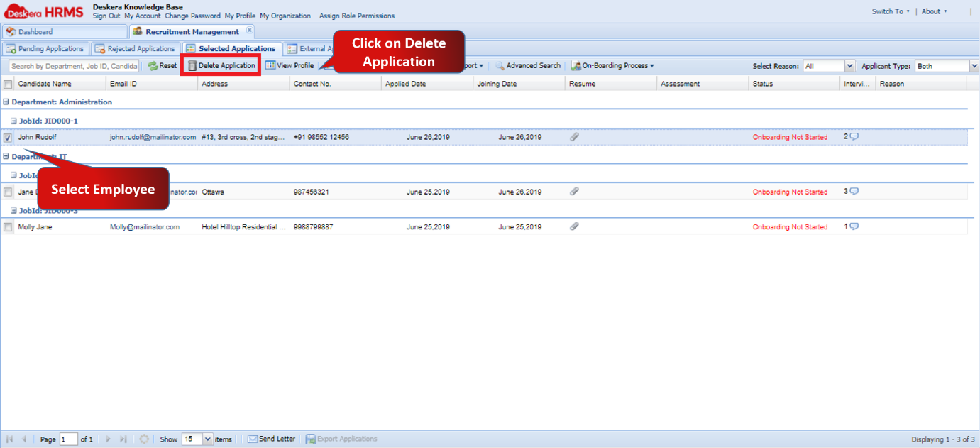This screenshot has height=448, width=980.
Task: Check the box beside Molly Jane
Action: pyautogui.click(x=7, y=226)
